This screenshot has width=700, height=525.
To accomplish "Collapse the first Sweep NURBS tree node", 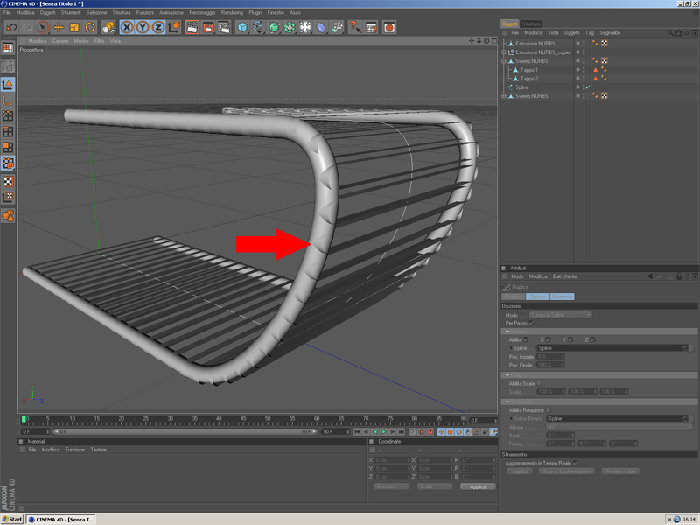I will (x=504, y=61).
